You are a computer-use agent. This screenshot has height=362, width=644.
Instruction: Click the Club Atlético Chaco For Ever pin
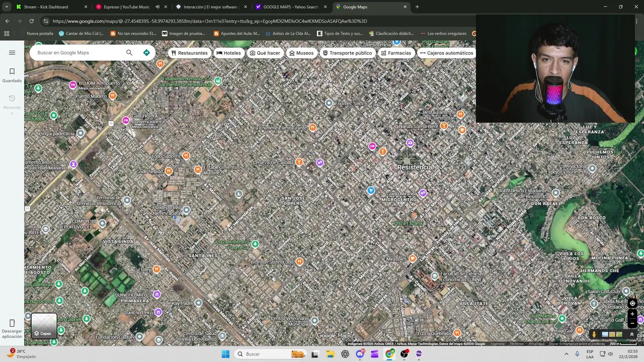562,318
